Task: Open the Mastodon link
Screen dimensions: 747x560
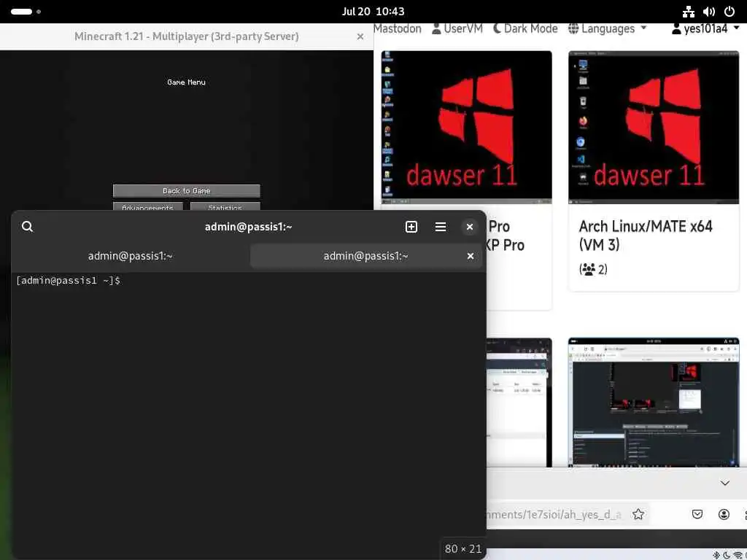Action: pyautogui.click(x=398, y=28)
